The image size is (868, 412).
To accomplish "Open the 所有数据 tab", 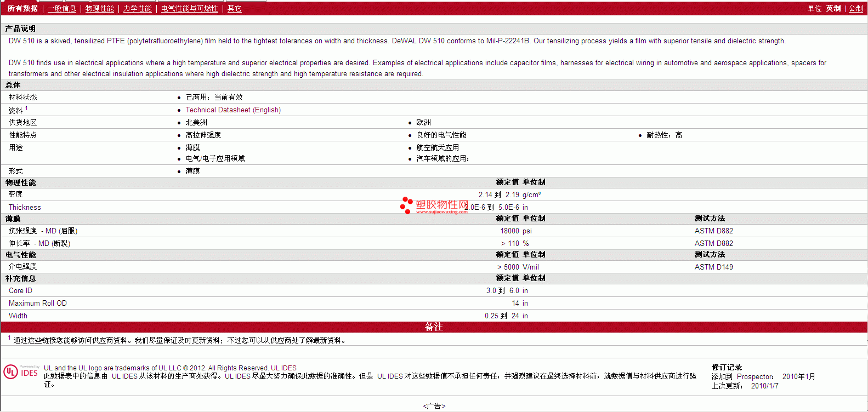I will pyautogui.click(x=22, y=8).
